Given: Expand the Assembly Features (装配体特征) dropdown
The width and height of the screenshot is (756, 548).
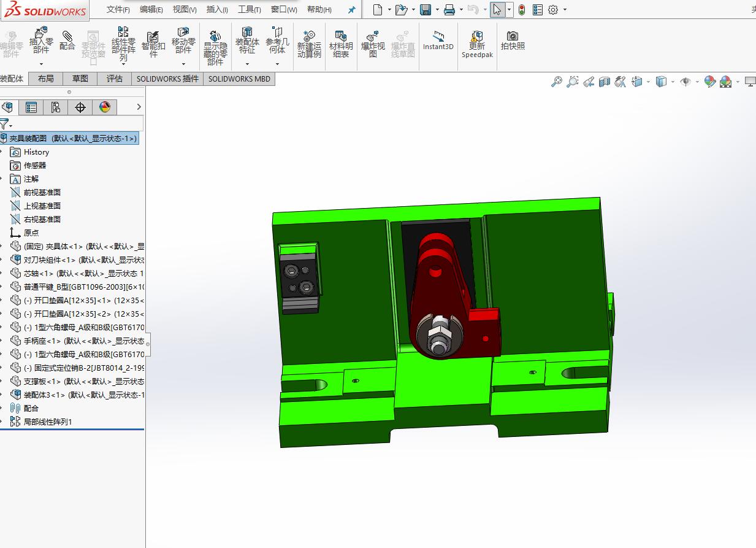Looking at the screenshot, I should (247, 63).
